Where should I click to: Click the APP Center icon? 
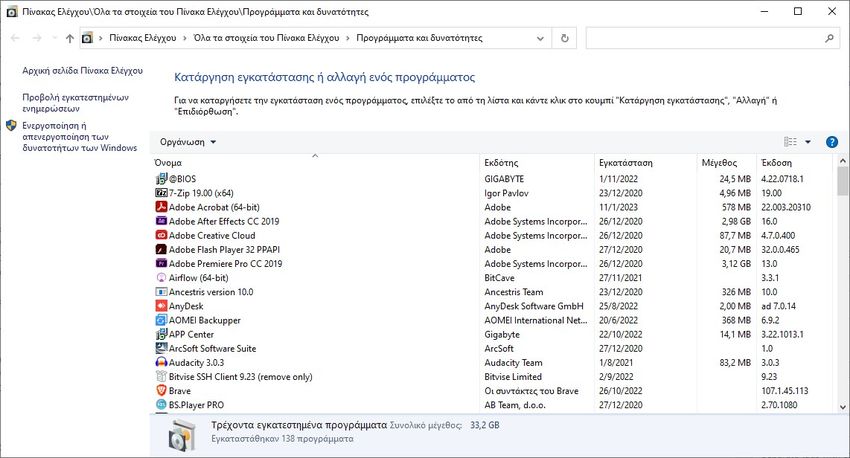coord(161,334)
